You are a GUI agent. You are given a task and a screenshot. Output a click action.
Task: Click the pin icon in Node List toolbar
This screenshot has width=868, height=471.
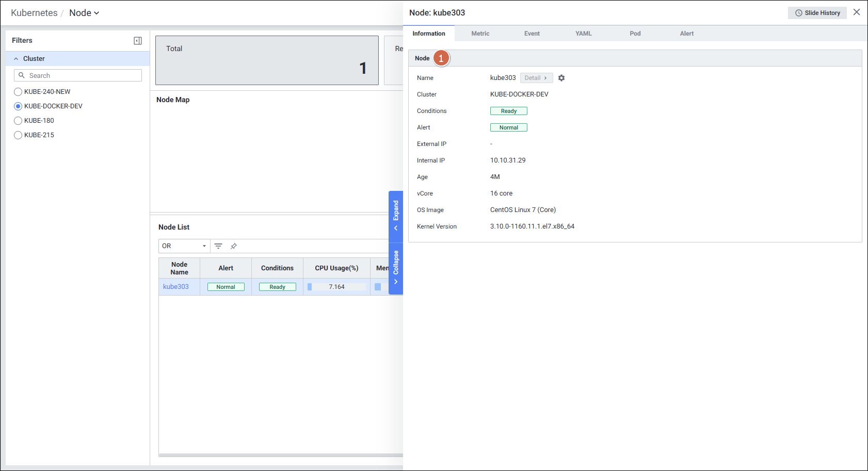point(234,246)
